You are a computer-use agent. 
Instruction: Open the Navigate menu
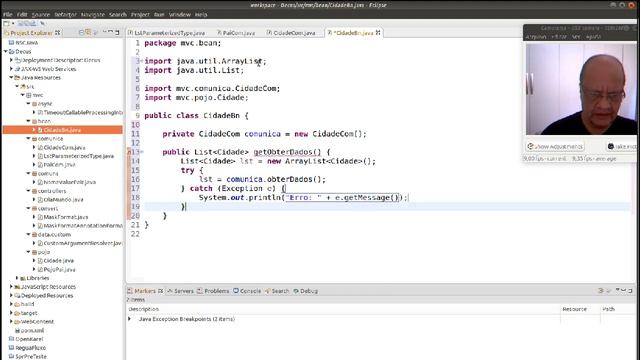(x=93, y=14)
